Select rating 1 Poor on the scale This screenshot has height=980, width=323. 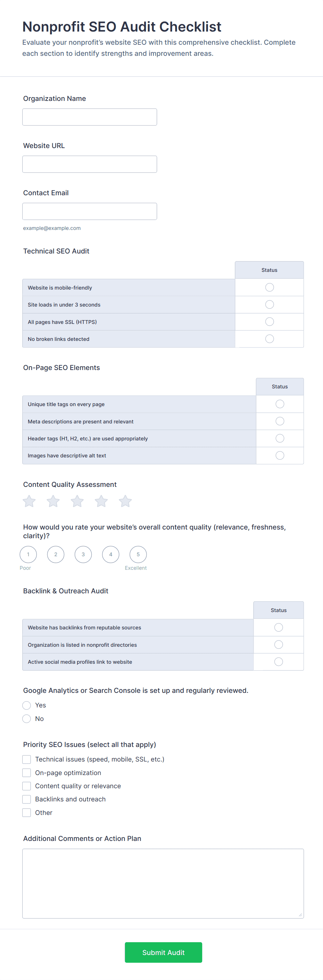coord(28,554)
